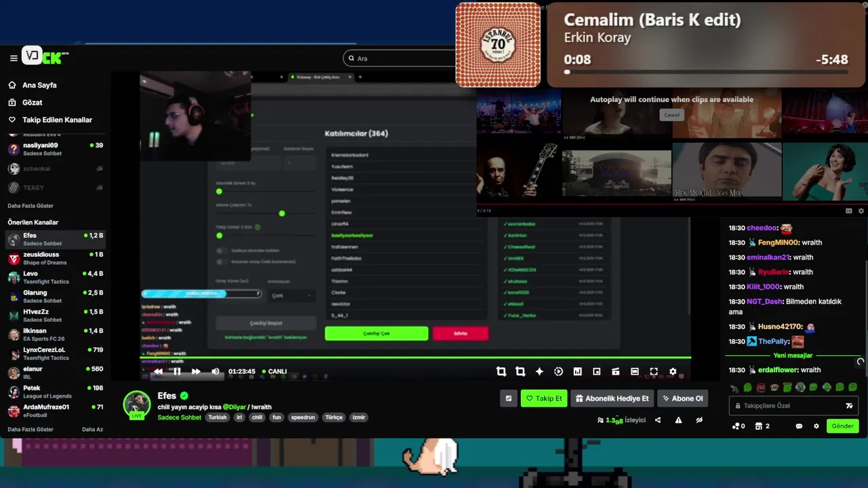The width and height of the screenshot is (868, 488).
Task: Follow channel with Takip Et
Action: [x=544, y=399]
